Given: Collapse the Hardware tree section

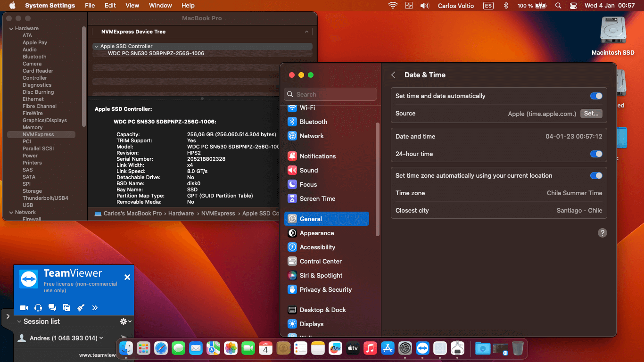Looking at the screenshot, I should (x=11, y=29).
